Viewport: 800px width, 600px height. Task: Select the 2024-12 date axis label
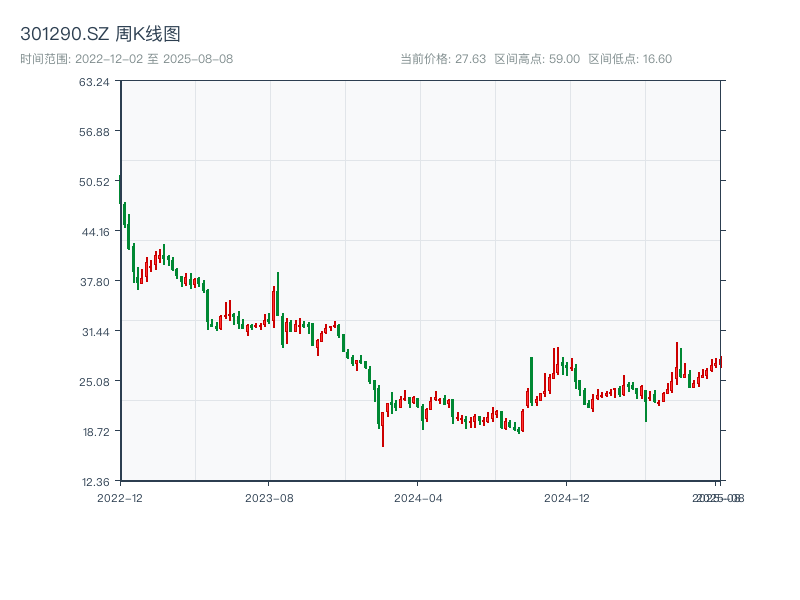point(568,497)
